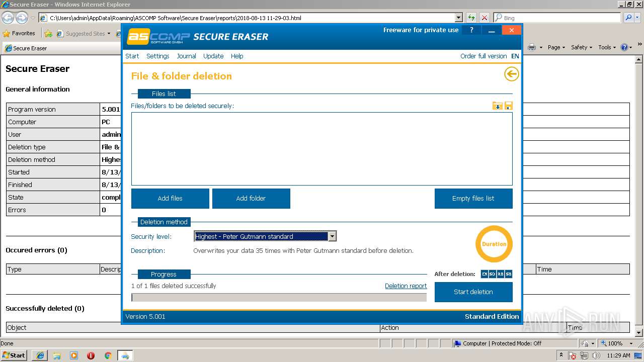Click the deletion progress bar

(279, 297)
